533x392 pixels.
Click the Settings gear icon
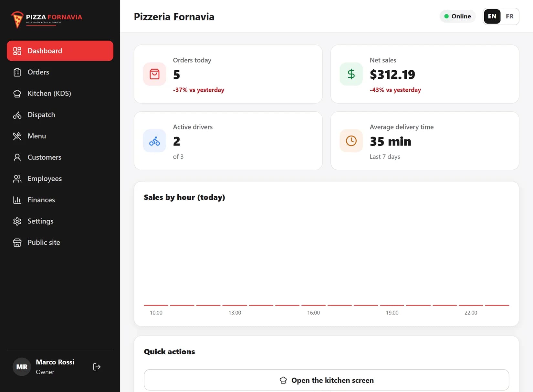[17, 221]
